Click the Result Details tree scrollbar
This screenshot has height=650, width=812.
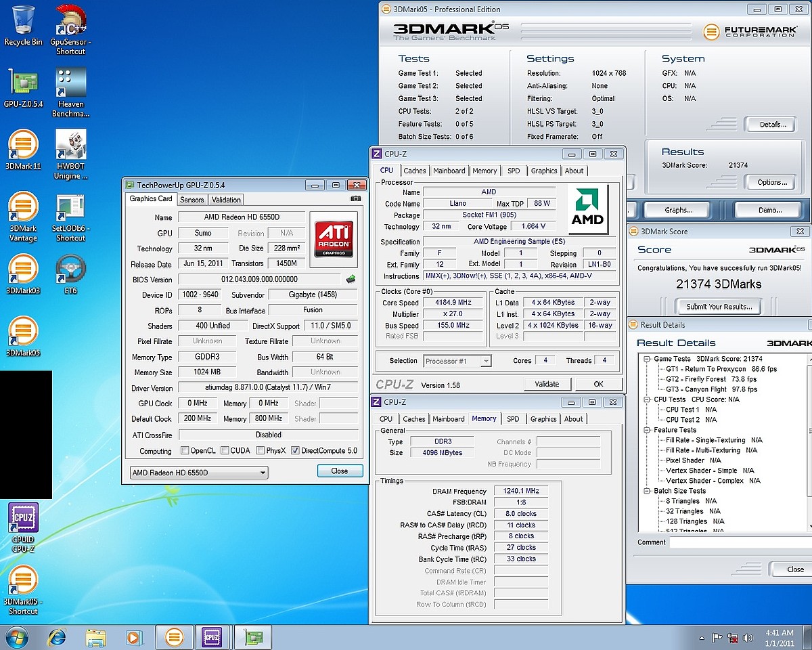(x=810, y=443)
